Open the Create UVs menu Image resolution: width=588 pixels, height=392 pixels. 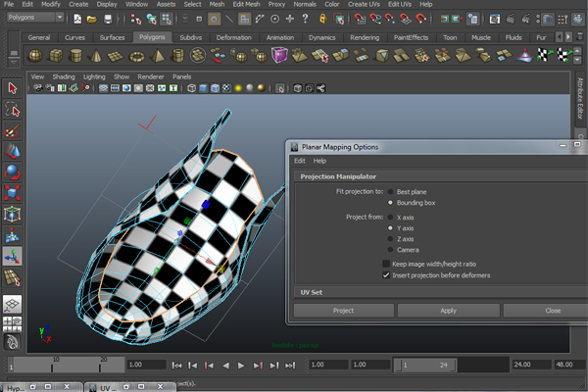364,5
